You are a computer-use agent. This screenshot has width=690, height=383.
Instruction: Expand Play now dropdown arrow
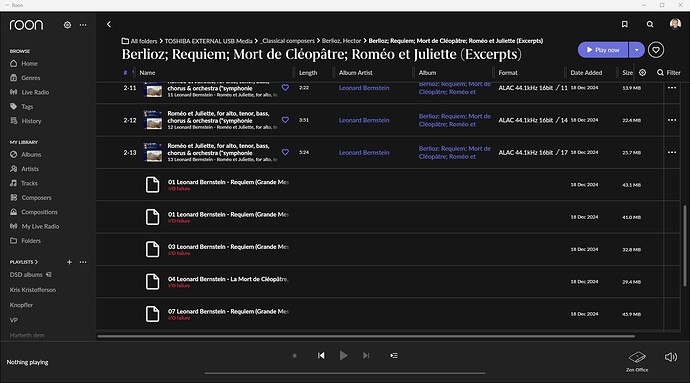[x=636, y=50]
